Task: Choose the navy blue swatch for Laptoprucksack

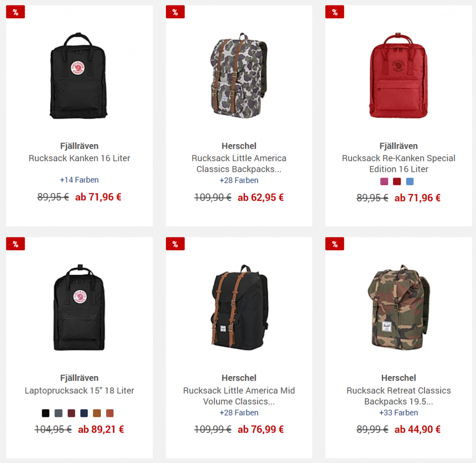Action: click(x=84, y=413)
